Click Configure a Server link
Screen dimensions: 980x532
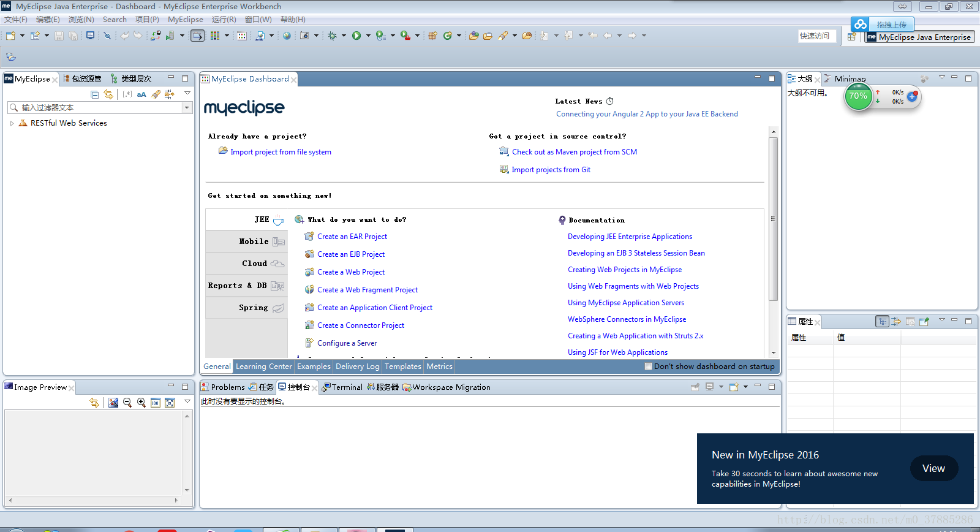pos(347,343)
